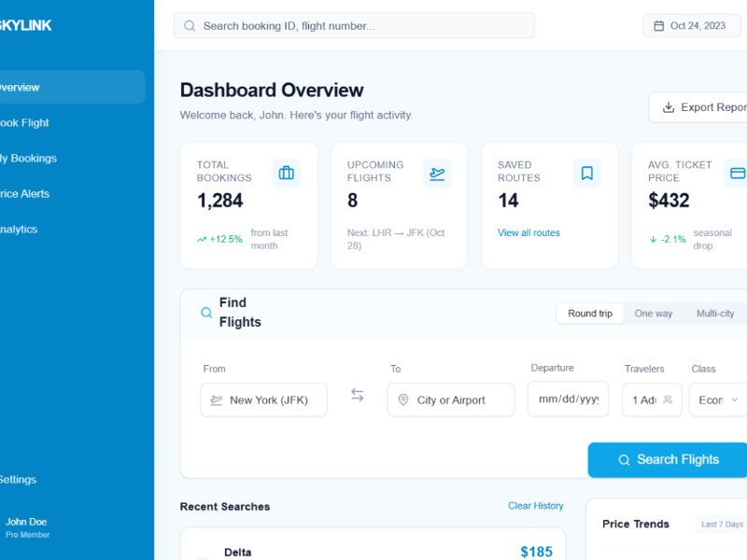Open the Departure date picker

pos(568,399)
